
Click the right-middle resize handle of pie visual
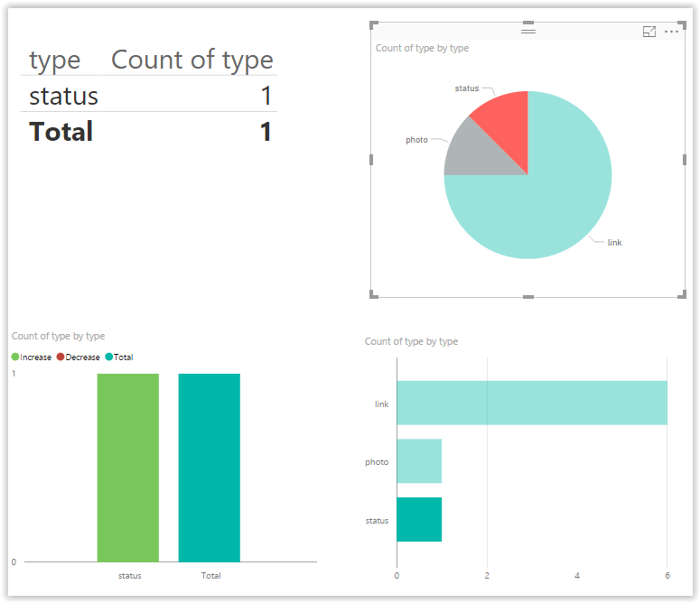(x=684, y=160)
